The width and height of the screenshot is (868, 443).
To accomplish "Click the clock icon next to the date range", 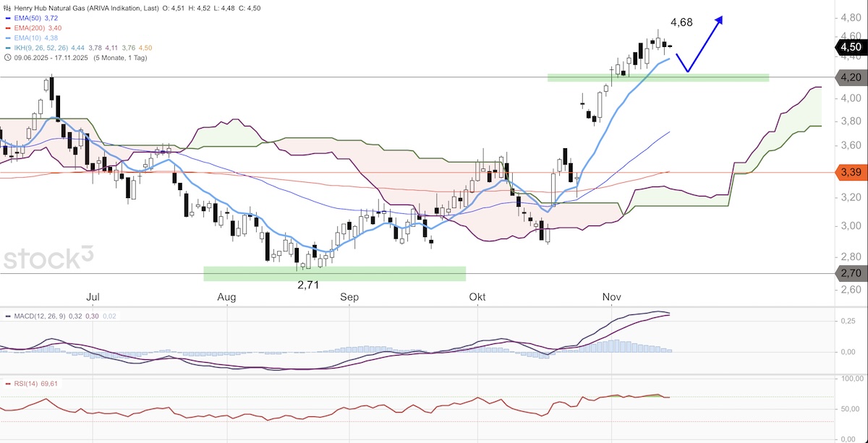I will point(7,58).
